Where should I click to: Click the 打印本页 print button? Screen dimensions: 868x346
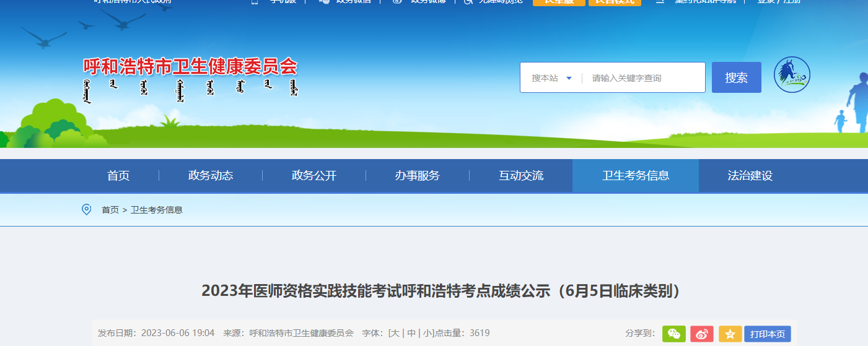tap(768, 334)
